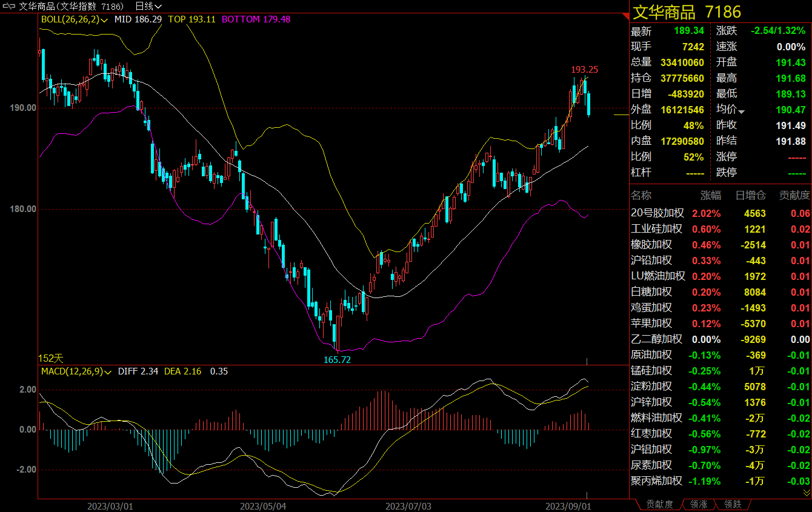
Task: Select the 聚丙烯加权 row
Action: 720,481
